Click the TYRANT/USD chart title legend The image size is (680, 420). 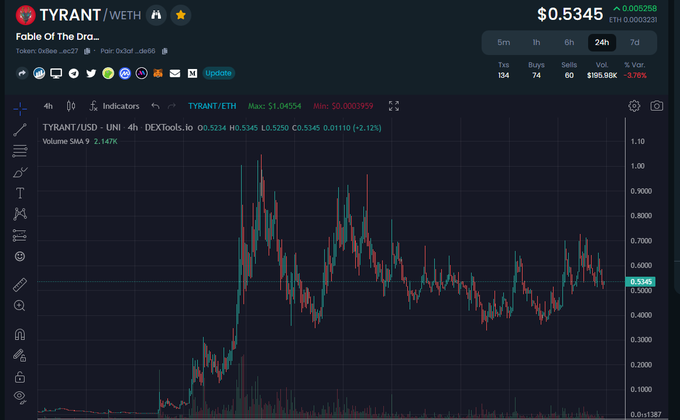(x=118, y=128)
